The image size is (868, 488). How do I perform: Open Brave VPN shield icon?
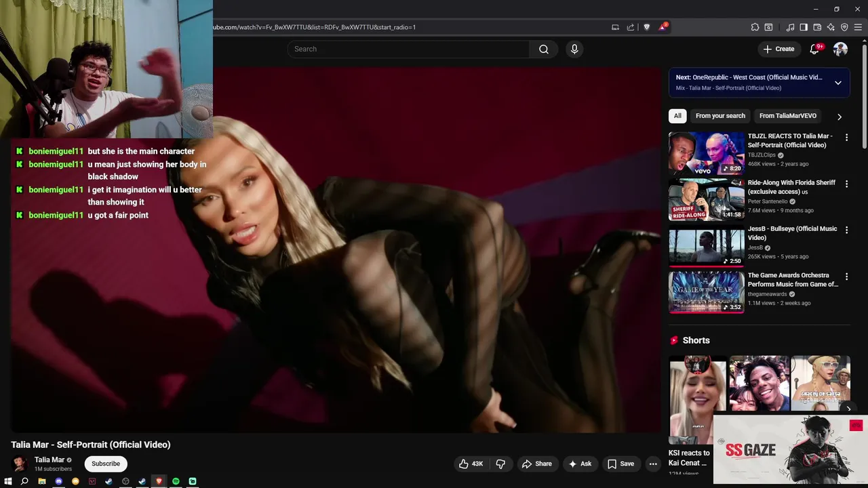pos(844,27)
